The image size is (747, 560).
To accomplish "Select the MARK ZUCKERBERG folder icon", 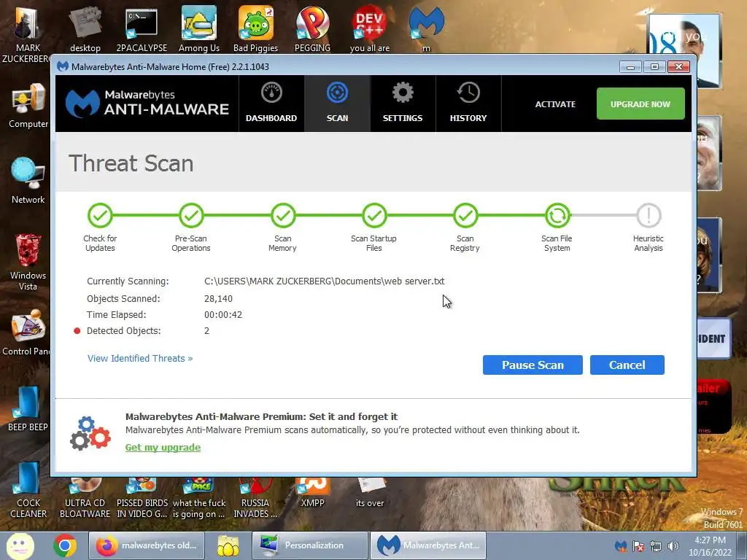I will (26, 34).
